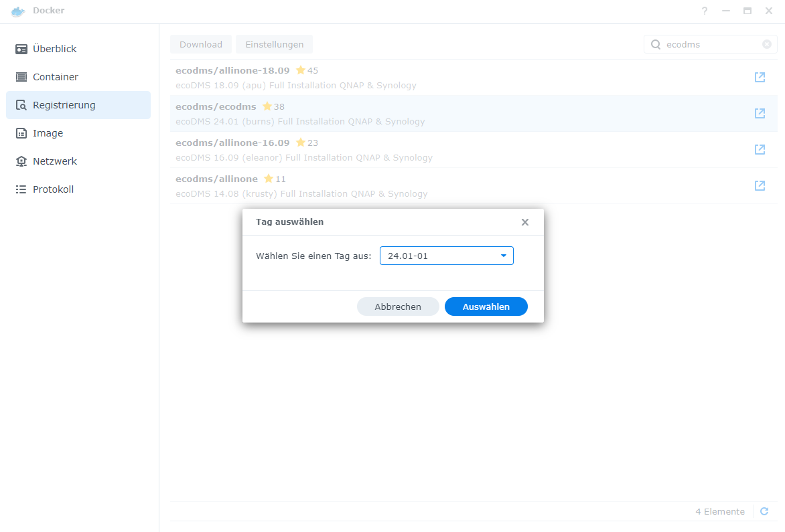Select the ecodms/ecodms title

pyautogui.click(x=216, y=106)
